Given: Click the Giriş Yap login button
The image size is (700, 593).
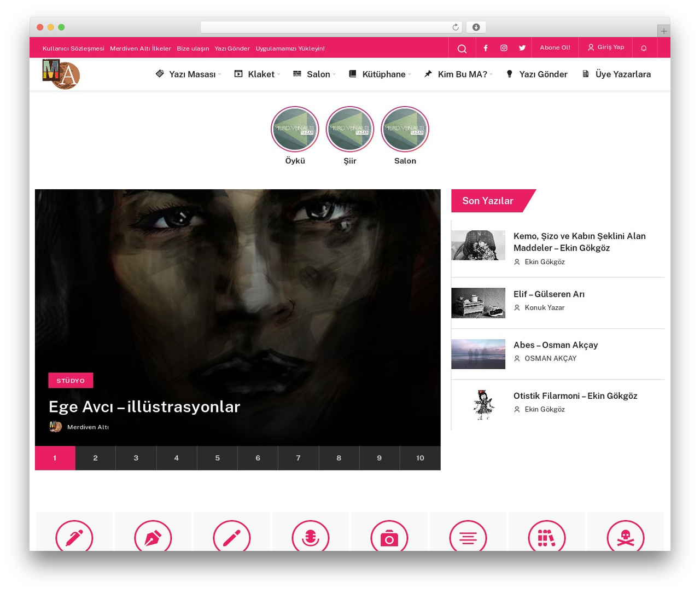Looking at the screenshot, I should tap(606, 48).
